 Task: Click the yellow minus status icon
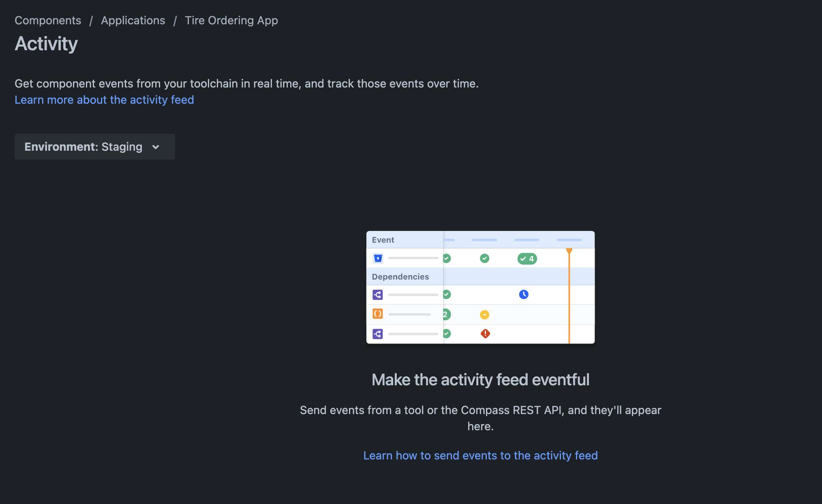point(484,314)
